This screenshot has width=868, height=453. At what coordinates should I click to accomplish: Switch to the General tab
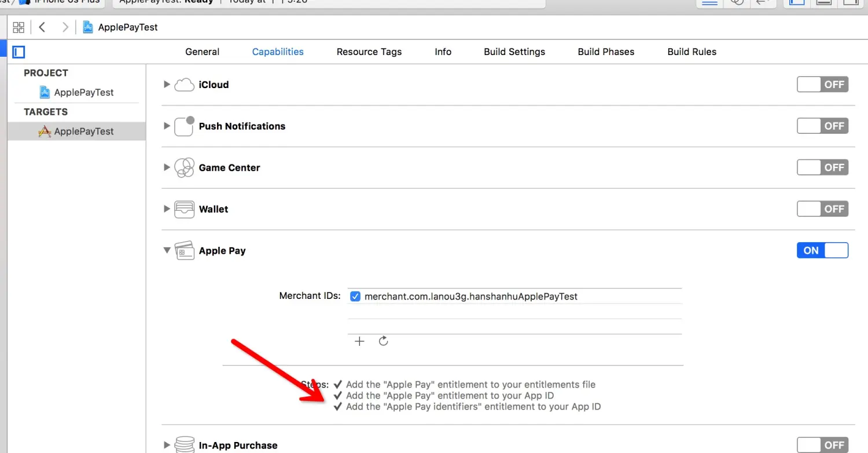point(202,52)
